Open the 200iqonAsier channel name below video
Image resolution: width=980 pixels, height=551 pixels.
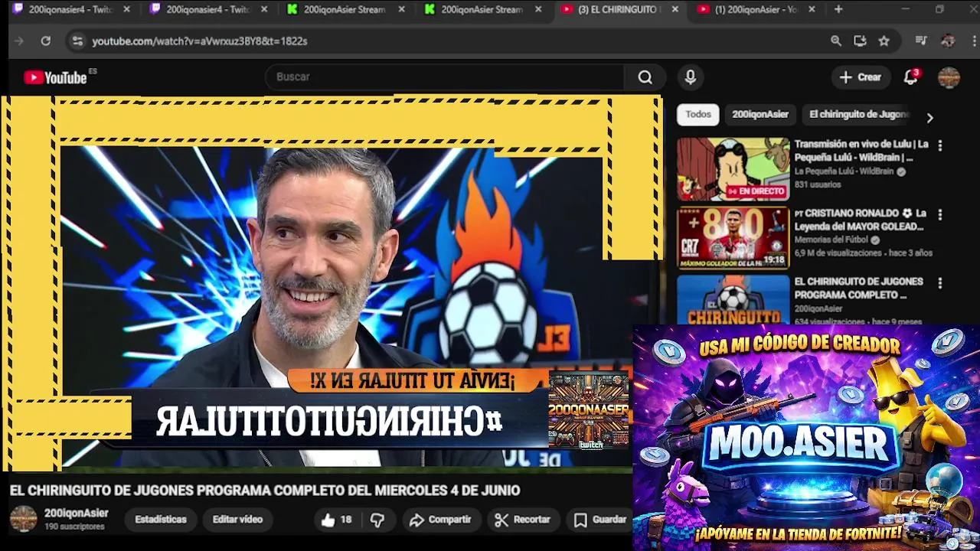[77, 514]
